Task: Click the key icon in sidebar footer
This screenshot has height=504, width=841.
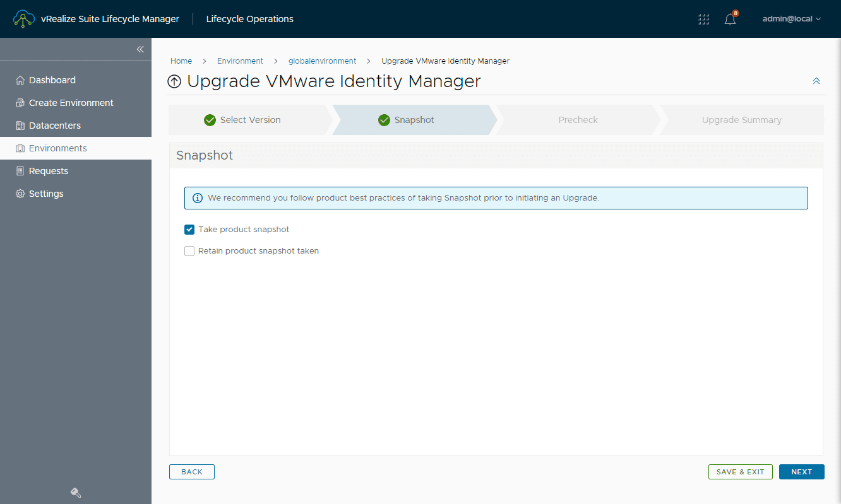Action: (x=76, y=493)
